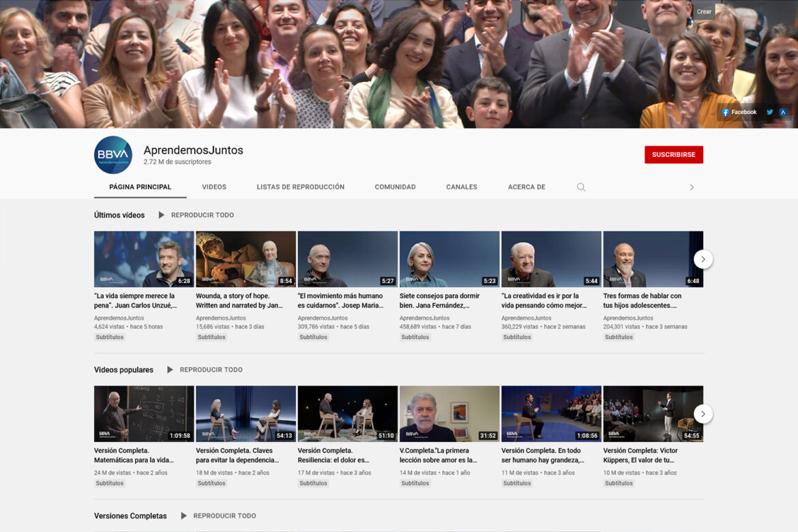This screenshot has height=532, width=798.
Task: Open the channel search magnifier icon
Action: point(581,187)
